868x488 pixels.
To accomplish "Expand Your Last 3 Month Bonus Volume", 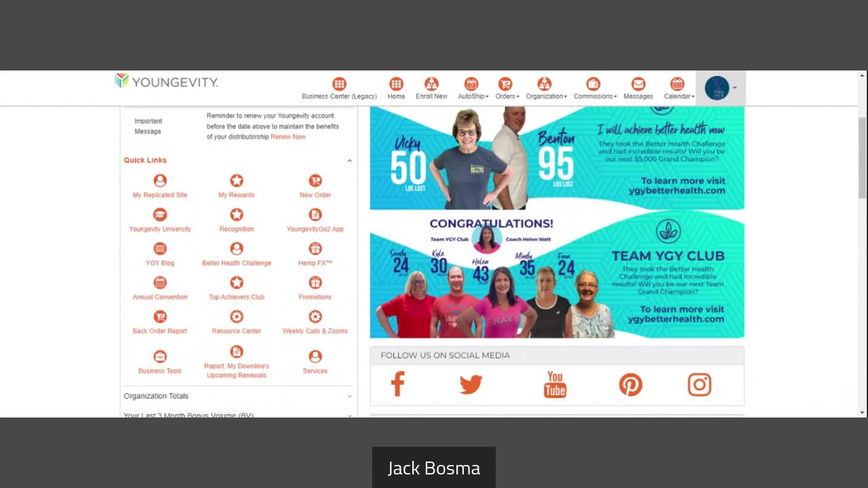I will pos(349,415).
